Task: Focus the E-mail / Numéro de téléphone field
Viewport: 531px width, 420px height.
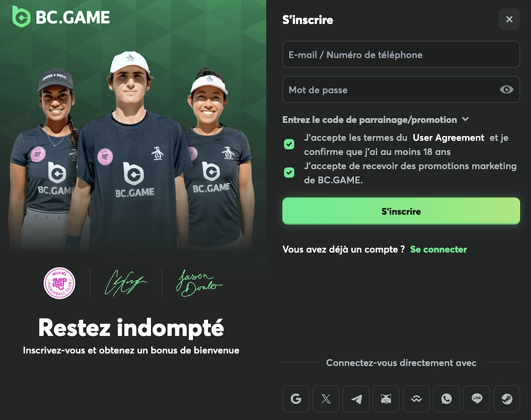Action: coord(401,55)
